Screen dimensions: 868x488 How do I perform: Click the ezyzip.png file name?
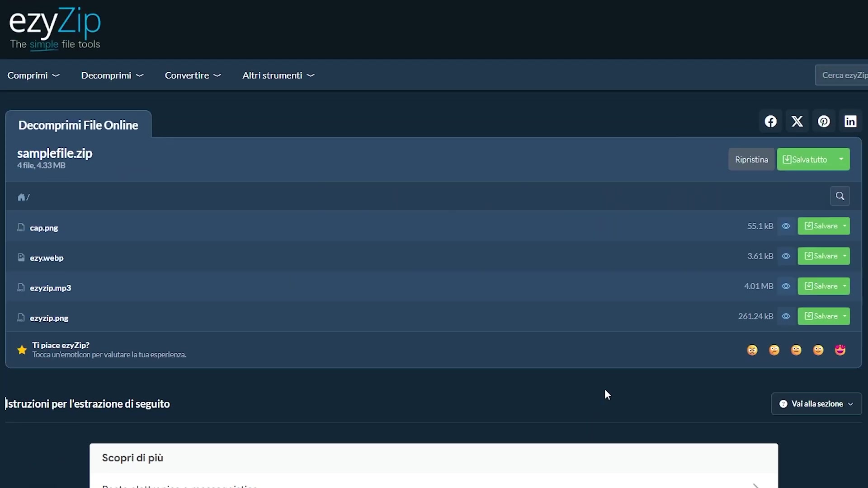tap(49, 318)
